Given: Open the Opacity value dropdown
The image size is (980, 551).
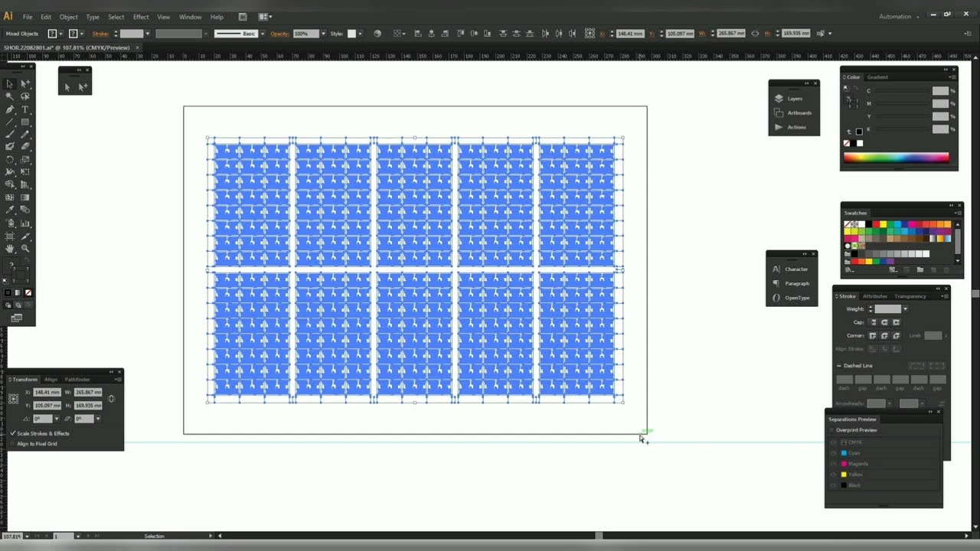Looking at the screenshot, I should [x=323, y=34].
